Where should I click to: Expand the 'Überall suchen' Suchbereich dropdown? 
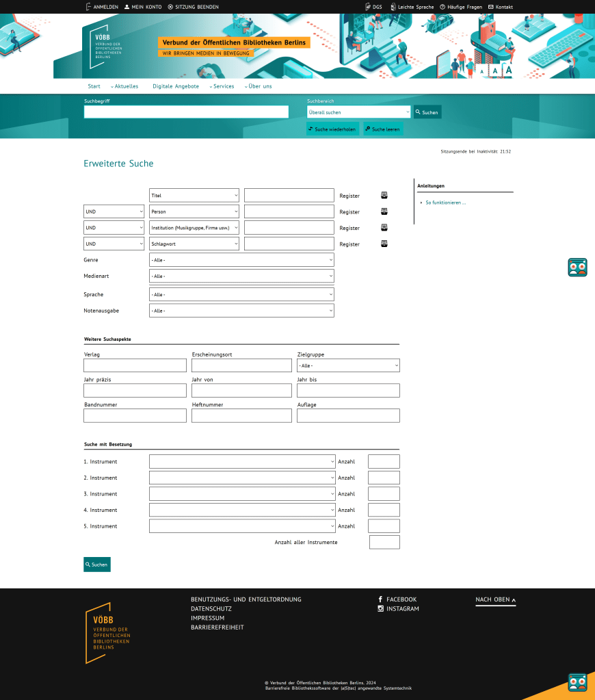tap(358, 112)
